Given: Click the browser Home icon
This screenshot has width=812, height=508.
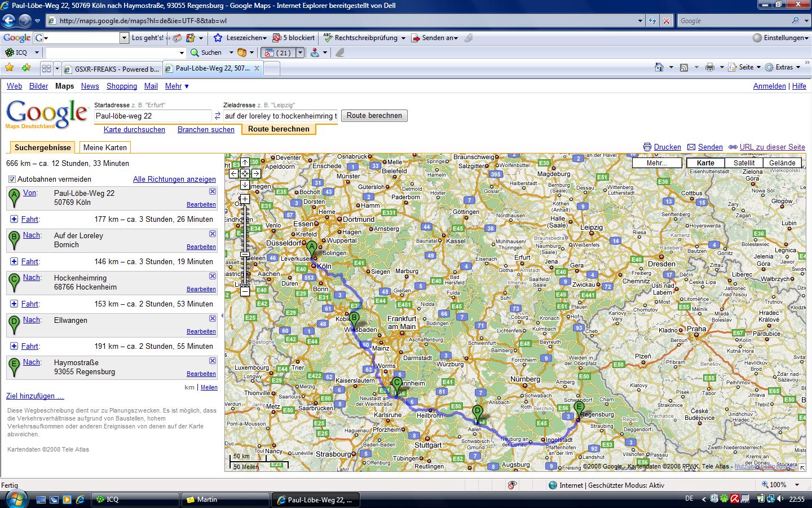Looking at the screenshot, I should pyautogui.click(x=659, y=67).
